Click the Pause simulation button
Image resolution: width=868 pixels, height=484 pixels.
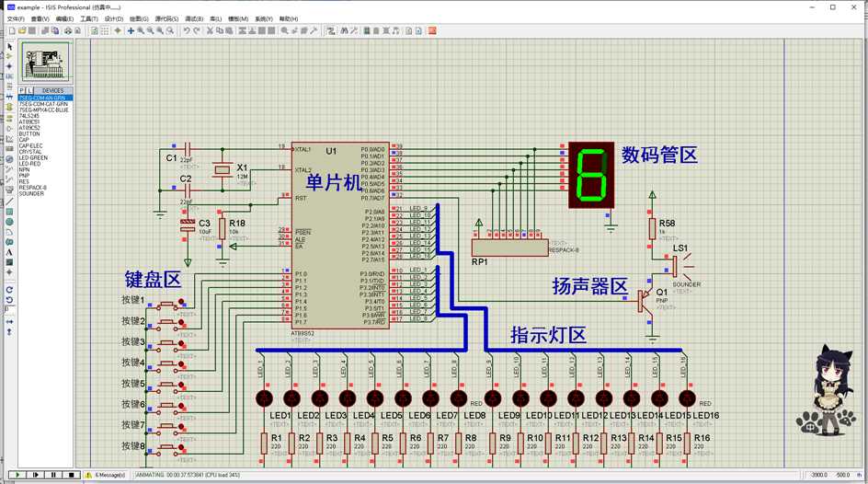tap(53, 475)
